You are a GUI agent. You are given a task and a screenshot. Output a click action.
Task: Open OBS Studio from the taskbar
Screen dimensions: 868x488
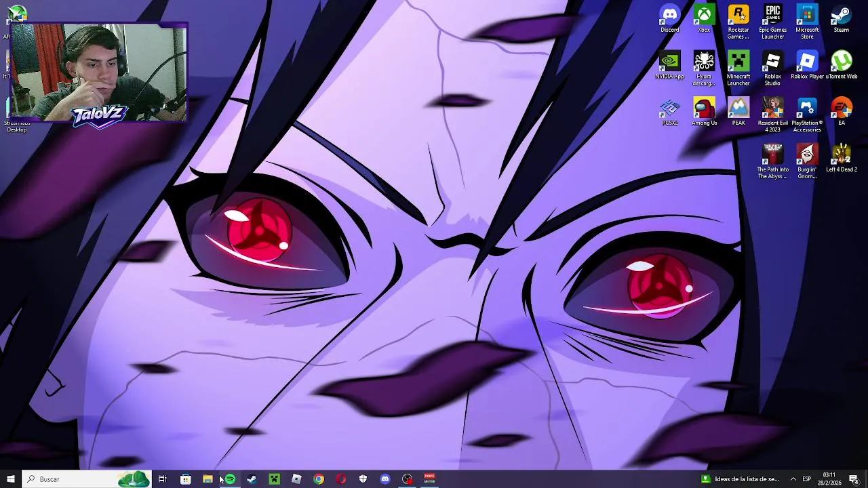coord(408,479)
